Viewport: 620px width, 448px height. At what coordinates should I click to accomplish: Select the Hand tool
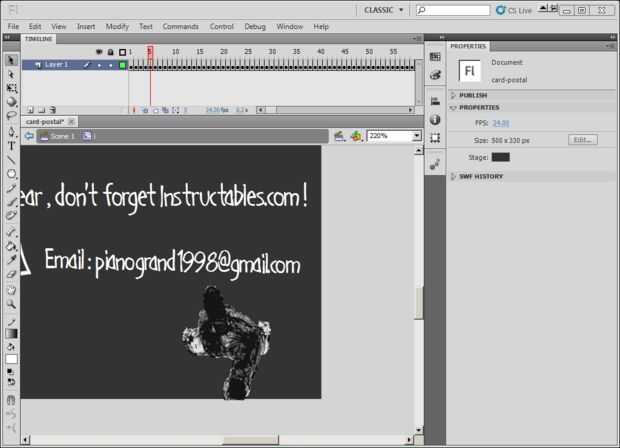[11, 290]
